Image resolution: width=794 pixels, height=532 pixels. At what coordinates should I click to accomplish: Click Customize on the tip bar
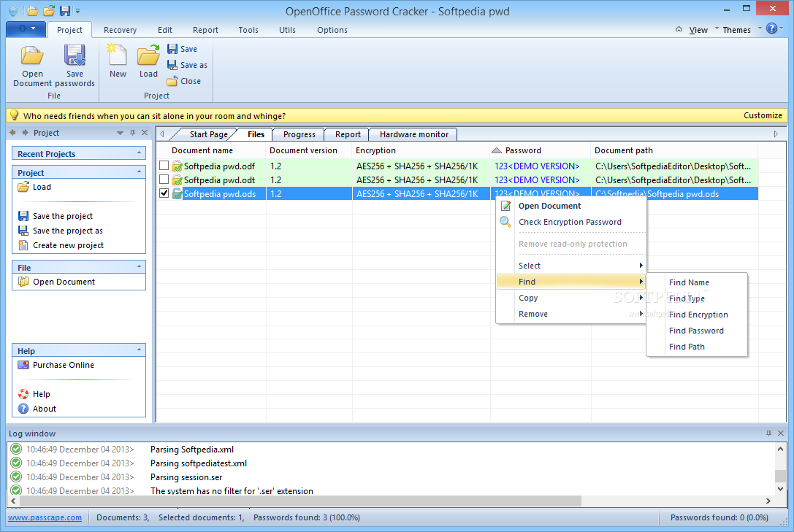coord(763,115)
